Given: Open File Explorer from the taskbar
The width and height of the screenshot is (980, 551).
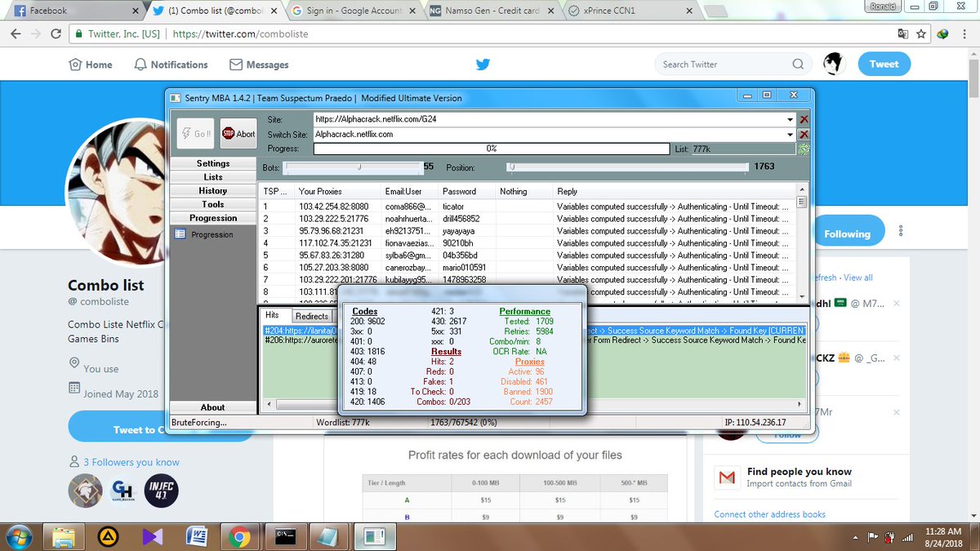Looking at the screenshot, I should click(x=65, y=536).
